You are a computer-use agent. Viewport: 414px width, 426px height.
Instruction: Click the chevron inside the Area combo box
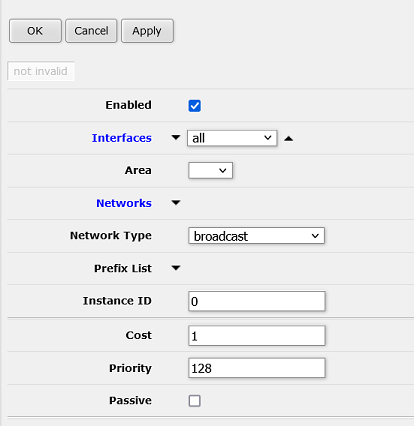point(223,171)
